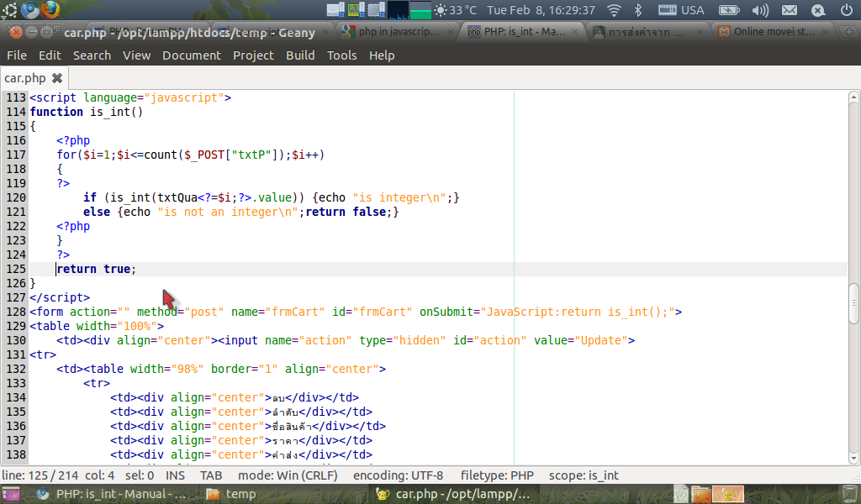Open the Build menu
Viewport: 861px width, 504px height.
(300, 55)
